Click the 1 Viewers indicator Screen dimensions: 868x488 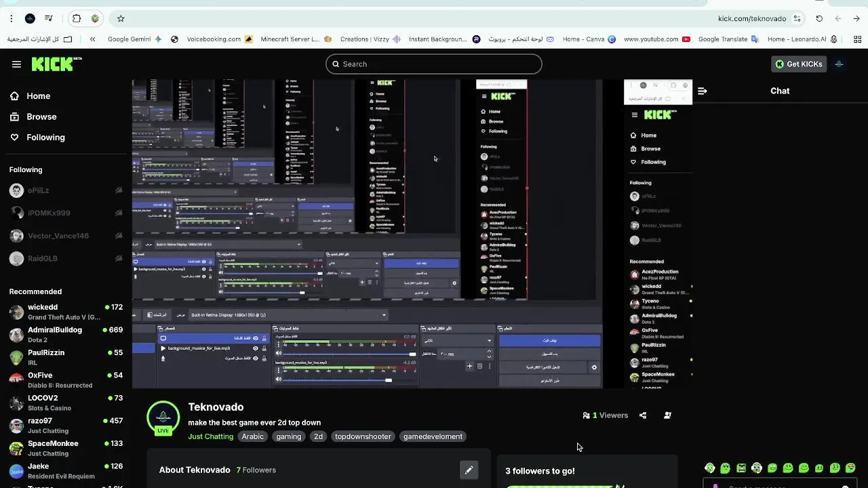(606, 415)
